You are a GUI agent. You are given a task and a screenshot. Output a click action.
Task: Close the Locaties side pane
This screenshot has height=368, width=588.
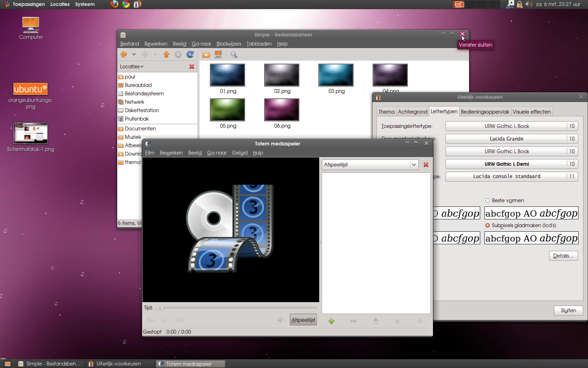click(192, 67)
